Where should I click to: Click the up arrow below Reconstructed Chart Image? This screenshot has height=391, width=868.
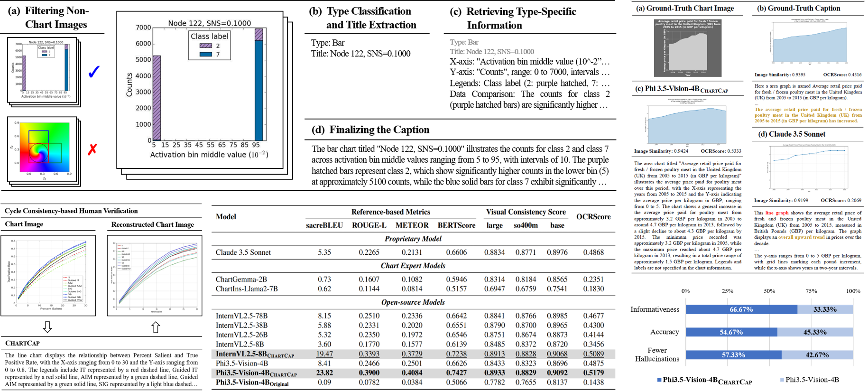click(156, 326)
